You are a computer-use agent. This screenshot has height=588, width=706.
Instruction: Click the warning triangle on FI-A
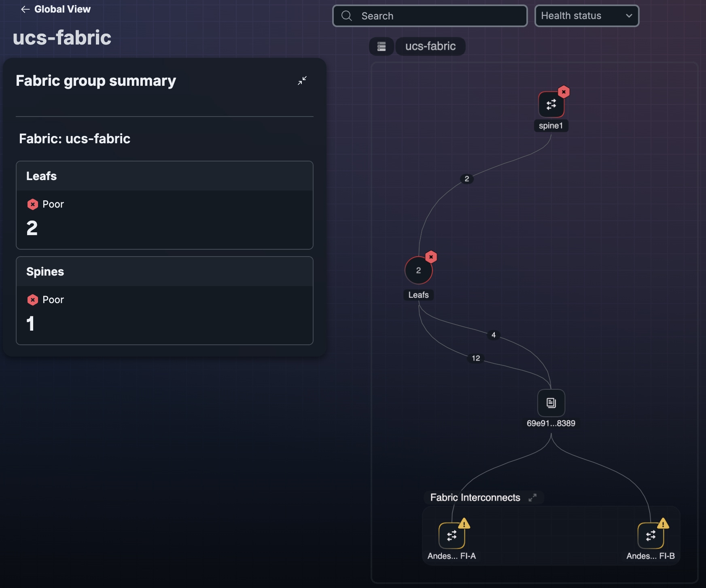[464, 523]
